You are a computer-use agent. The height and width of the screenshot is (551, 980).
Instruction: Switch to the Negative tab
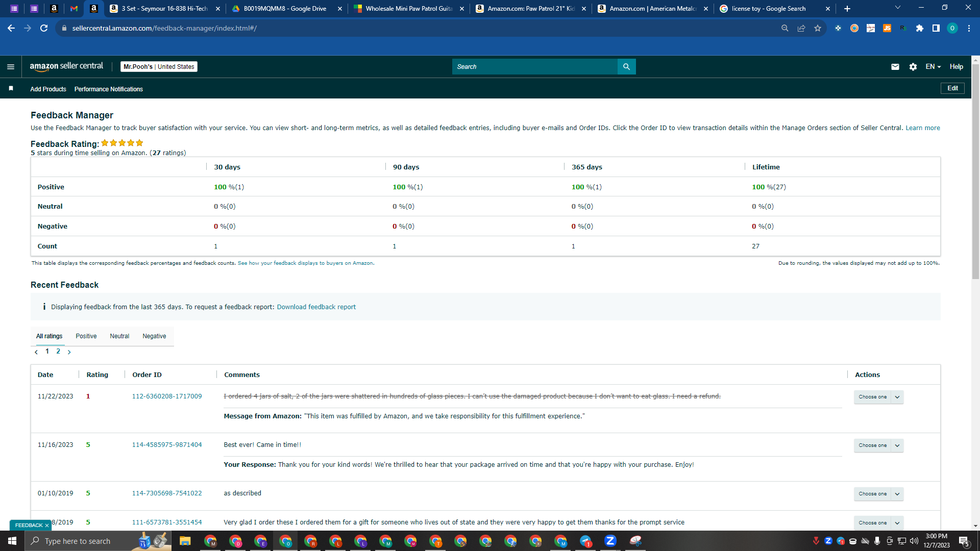pos(154,336)
